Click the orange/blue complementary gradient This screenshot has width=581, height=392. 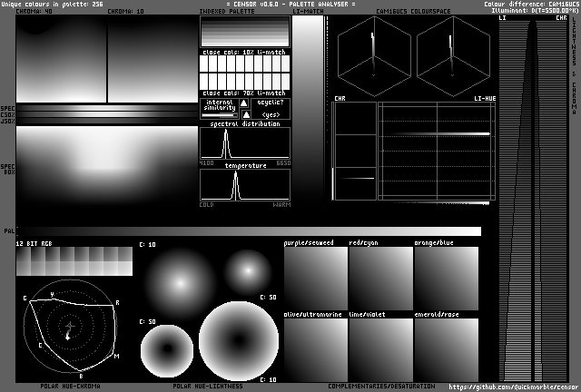[x=446, y=278]
